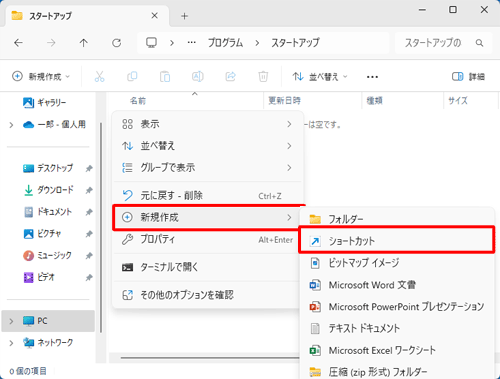Open ダウンロード in the sidebar
Screen dimensions: 500x379
(x=48, y=190)
